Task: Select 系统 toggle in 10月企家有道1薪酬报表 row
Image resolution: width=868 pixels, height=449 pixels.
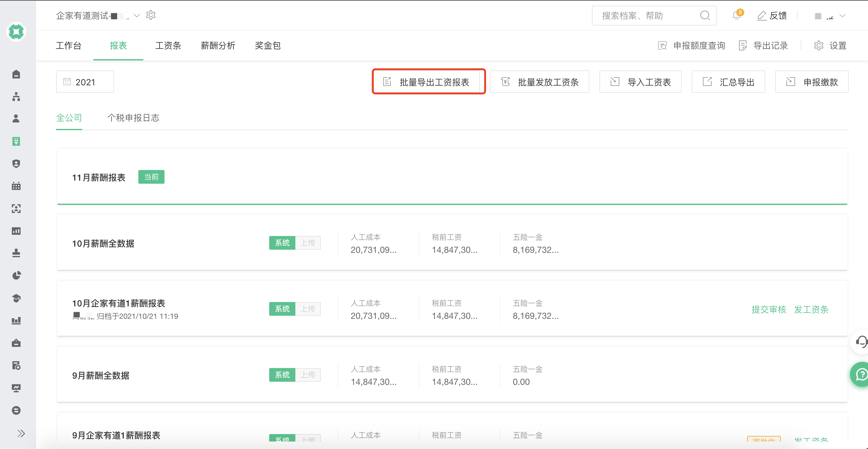Action: click(x=282, y=309)
